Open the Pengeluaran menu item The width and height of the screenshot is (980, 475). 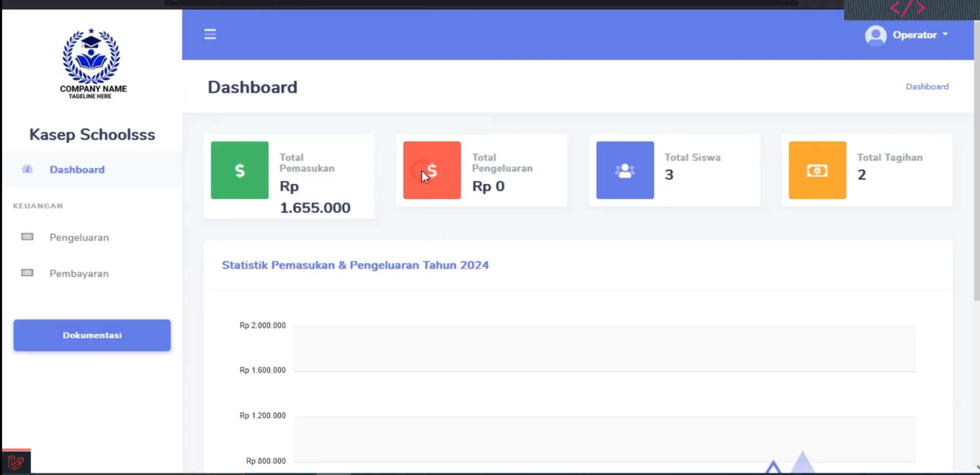92,237
